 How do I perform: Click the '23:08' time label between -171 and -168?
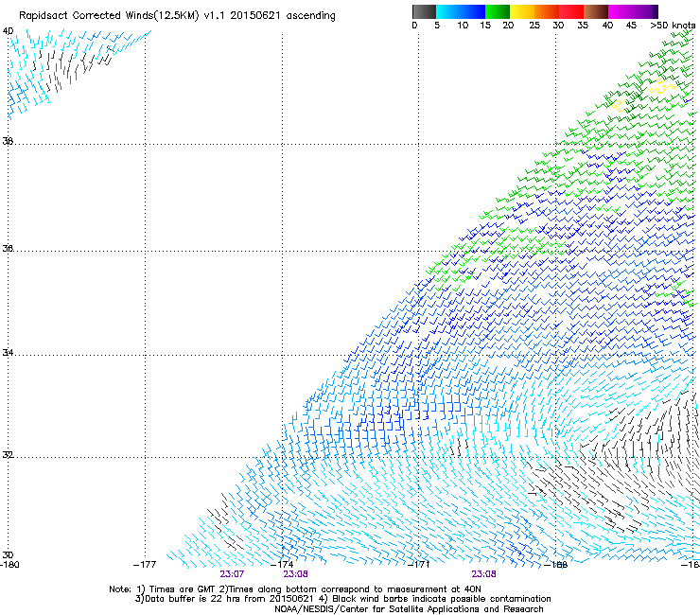tap(484, 574)
